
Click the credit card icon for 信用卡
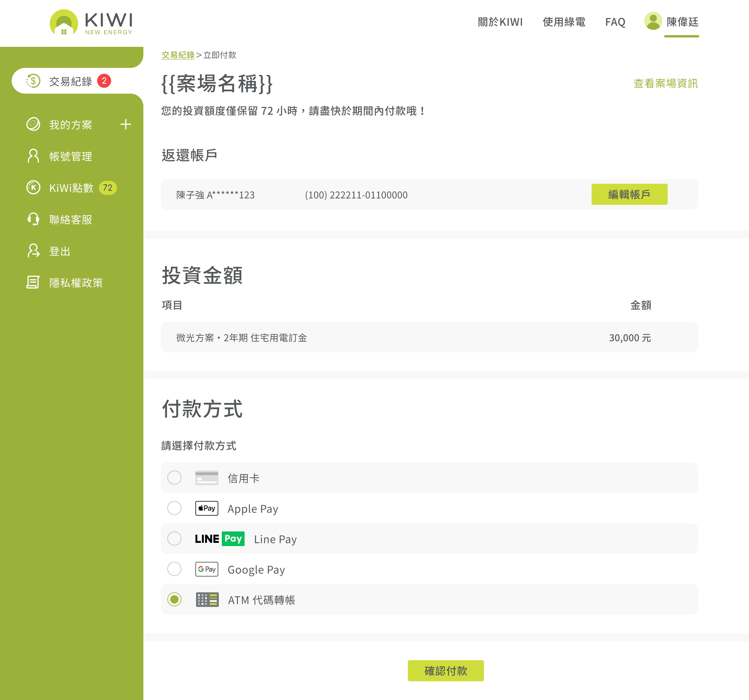pos(207,478)
